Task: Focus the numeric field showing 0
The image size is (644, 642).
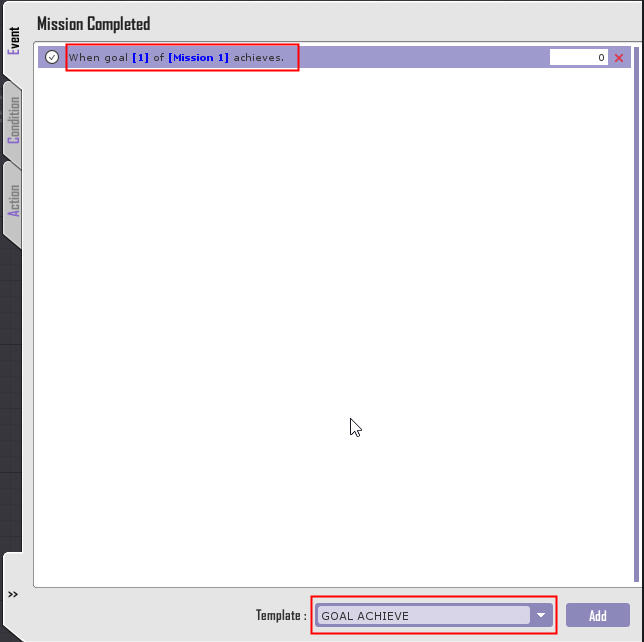Action: [x=579, y=58]
